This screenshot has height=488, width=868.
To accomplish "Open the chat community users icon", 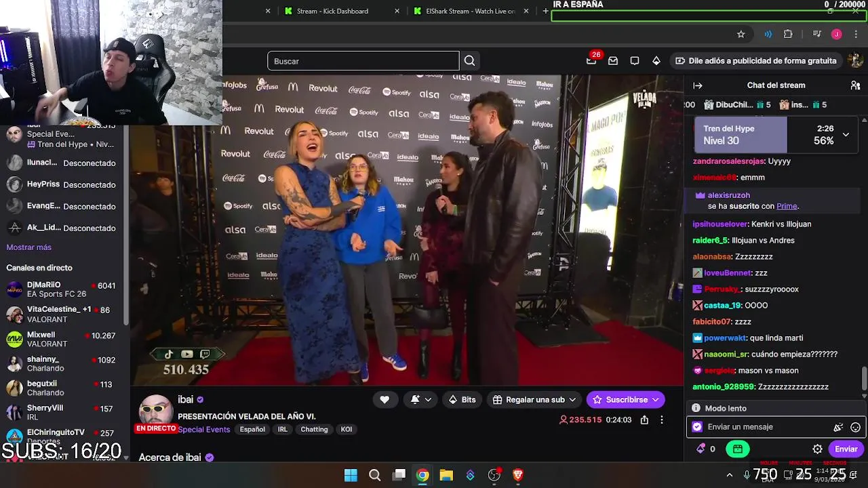I will pos(855,85).
